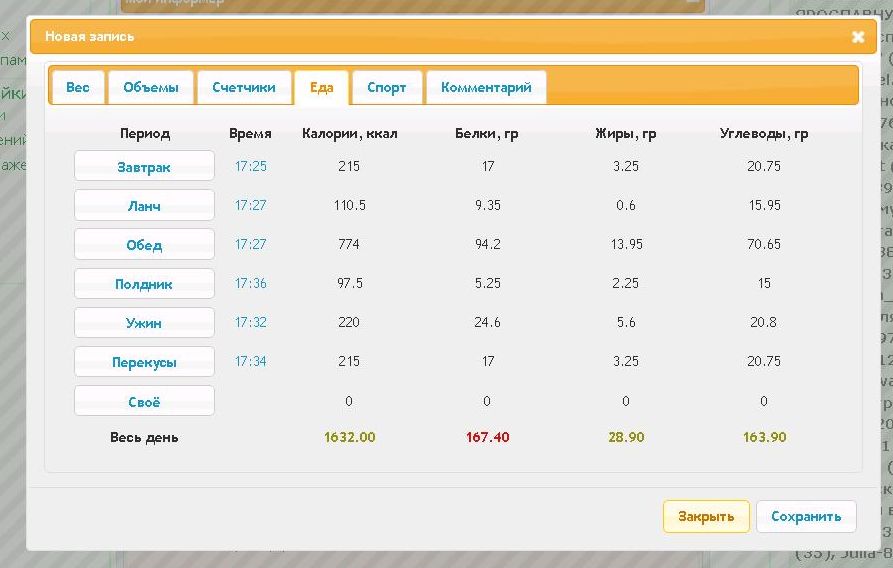This screenshot has height=568, width=893.
Task: Click total carbs value 163.90
Action: click(764, 437)
